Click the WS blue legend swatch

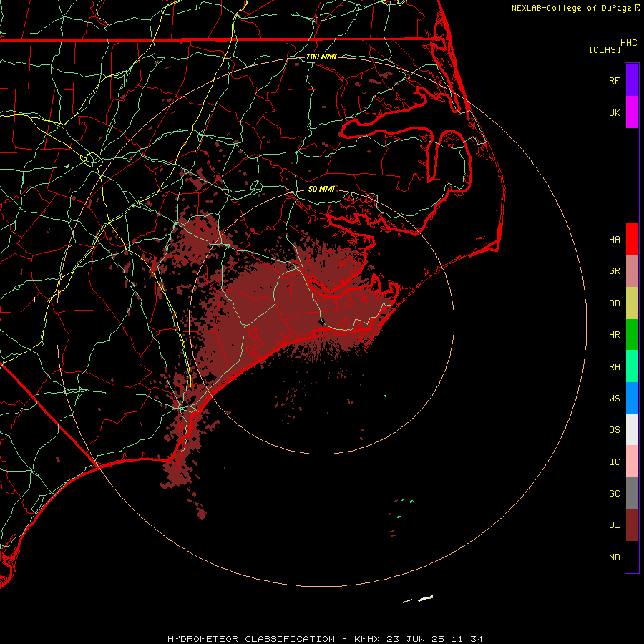click(632, 398)
